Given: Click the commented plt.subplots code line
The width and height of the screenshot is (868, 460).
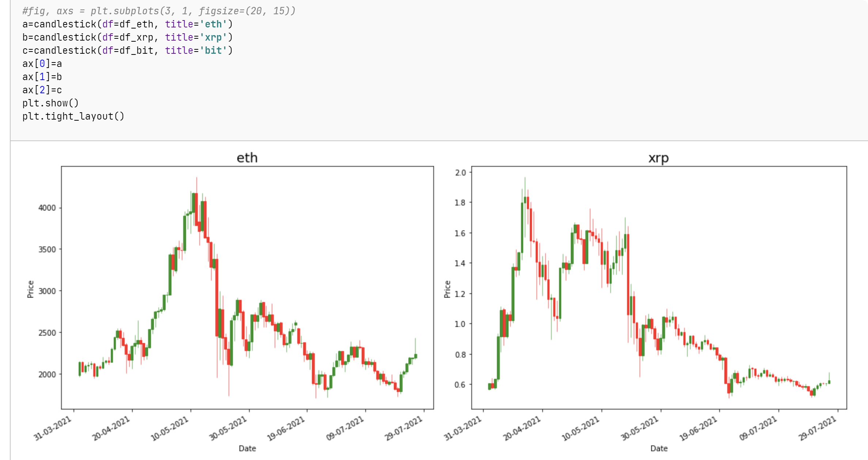Looking at the screenshot, I should coord(159,11).
